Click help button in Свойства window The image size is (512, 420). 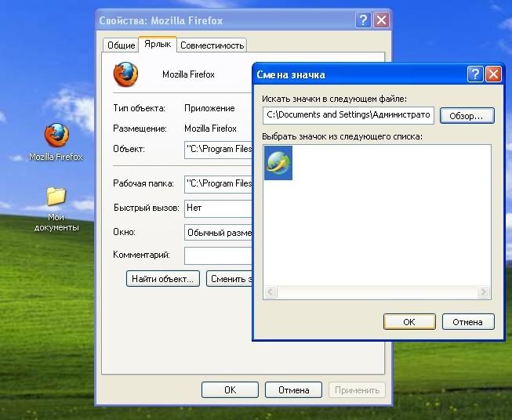363,20
